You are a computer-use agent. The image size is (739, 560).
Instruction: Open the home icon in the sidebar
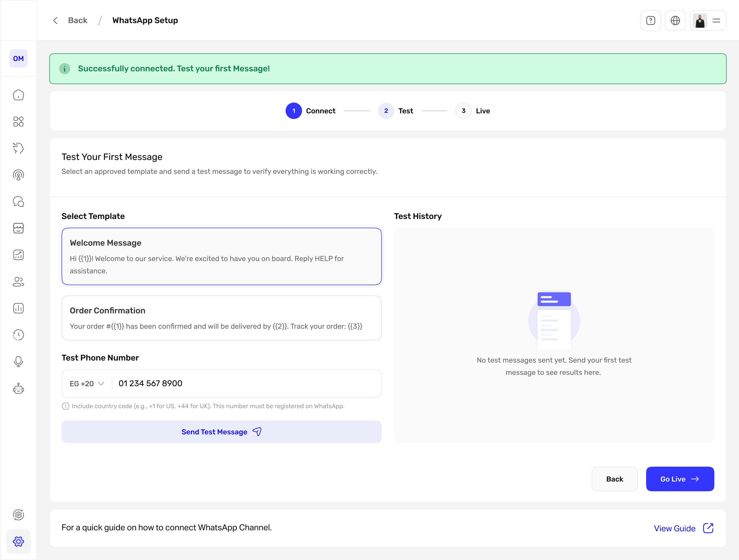pyautogui.click(x=18, y=95)
